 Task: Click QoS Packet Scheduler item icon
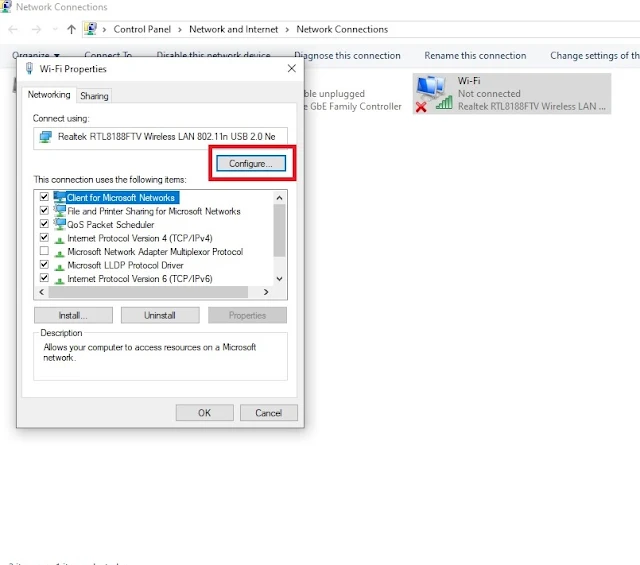(60, 224)
